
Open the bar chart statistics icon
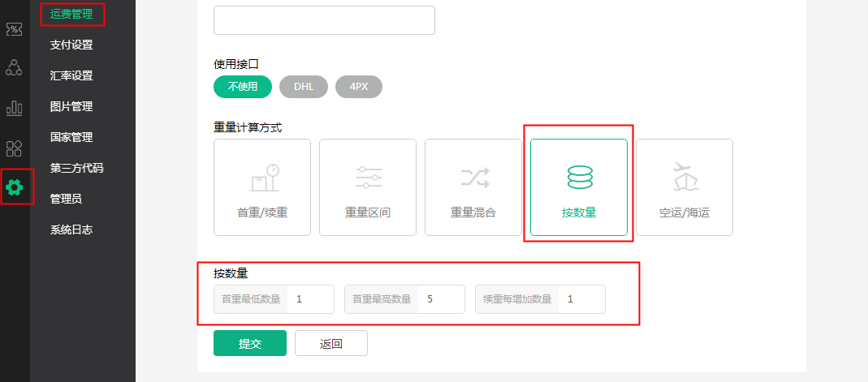point(14,107)
